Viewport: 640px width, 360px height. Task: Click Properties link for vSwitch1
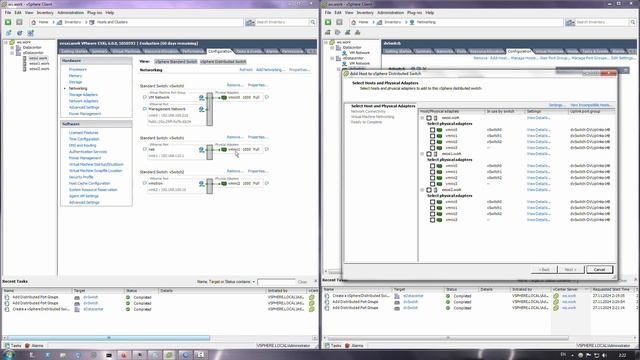pyautogui.click(x=258, y=137)
